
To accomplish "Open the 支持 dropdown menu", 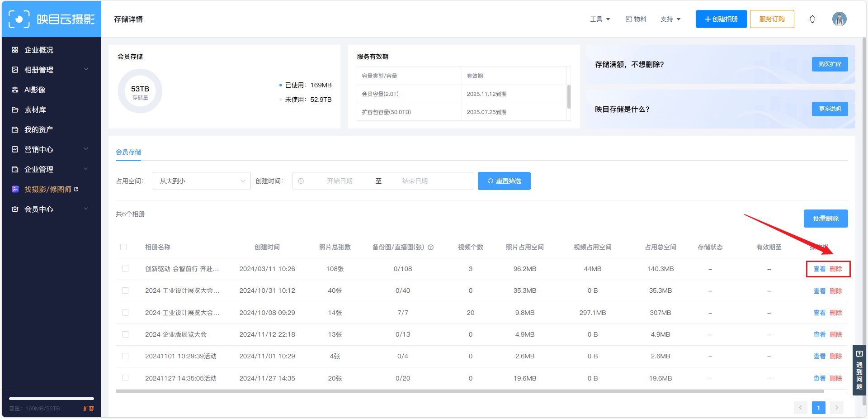I will tap(670, 19).
